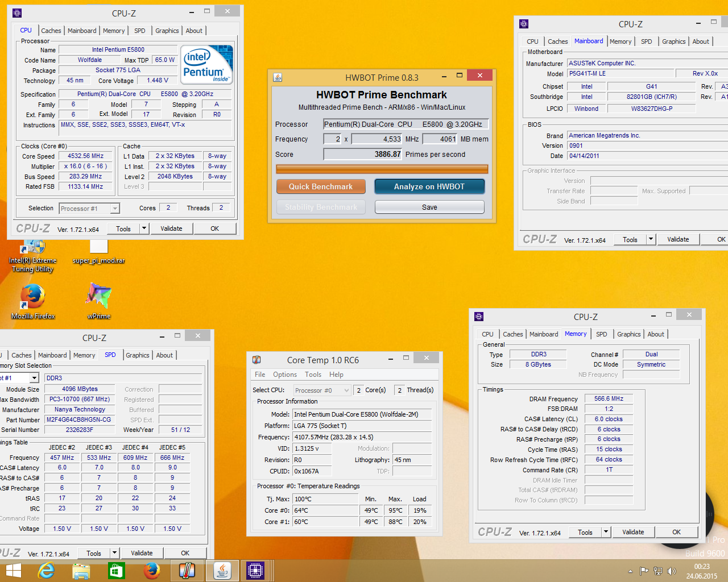Open Options menu in Core Temp
This screenshot has width=728, height=582.
click(285, 375)
